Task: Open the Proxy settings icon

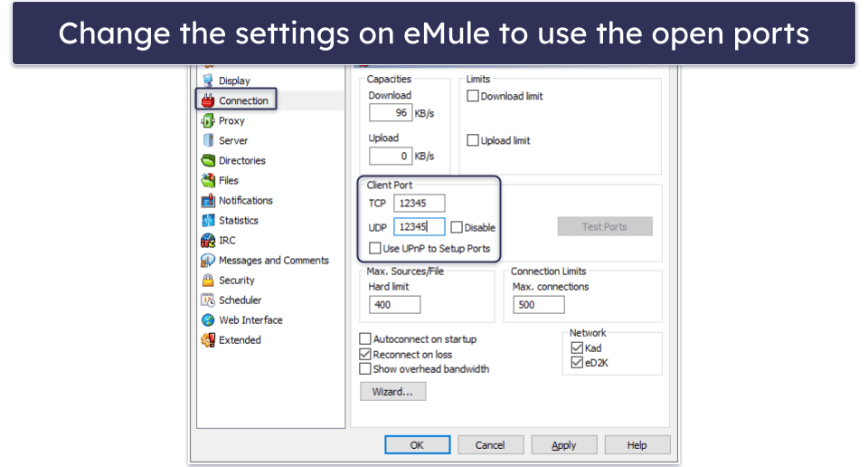Action: click(208, 120)
